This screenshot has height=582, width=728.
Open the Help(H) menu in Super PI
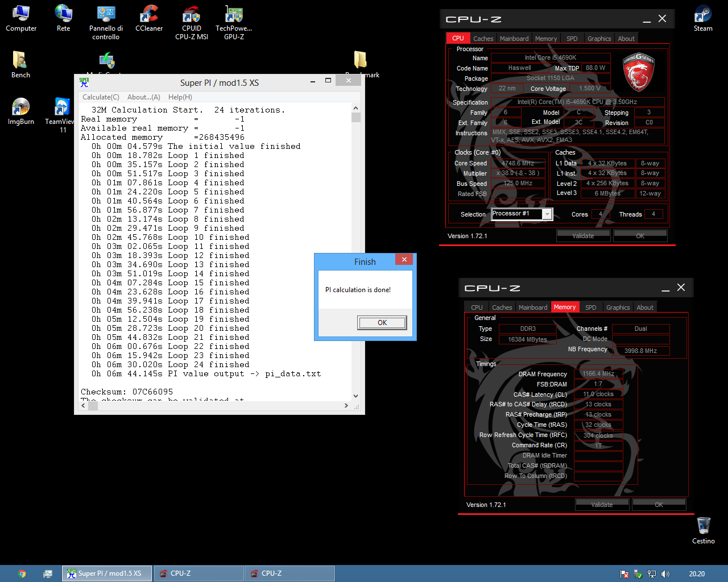180,97
